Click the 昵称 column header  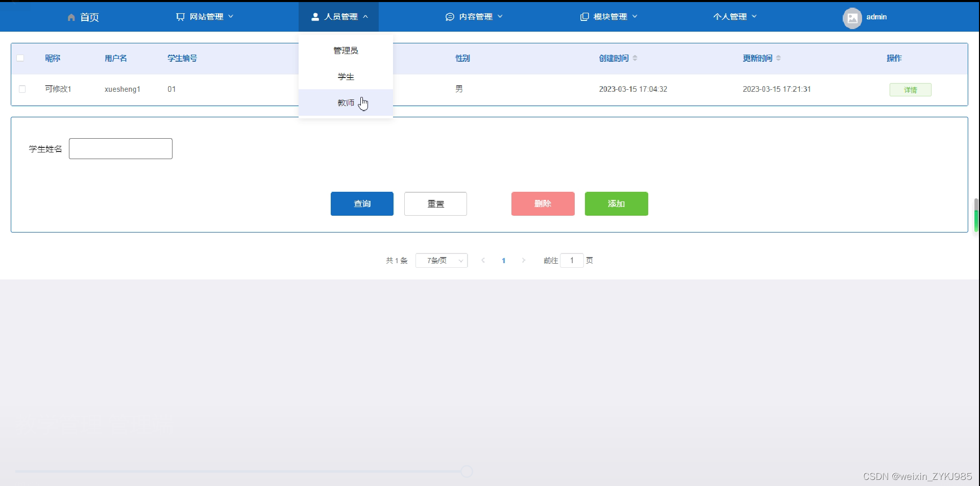pos(53,58)
